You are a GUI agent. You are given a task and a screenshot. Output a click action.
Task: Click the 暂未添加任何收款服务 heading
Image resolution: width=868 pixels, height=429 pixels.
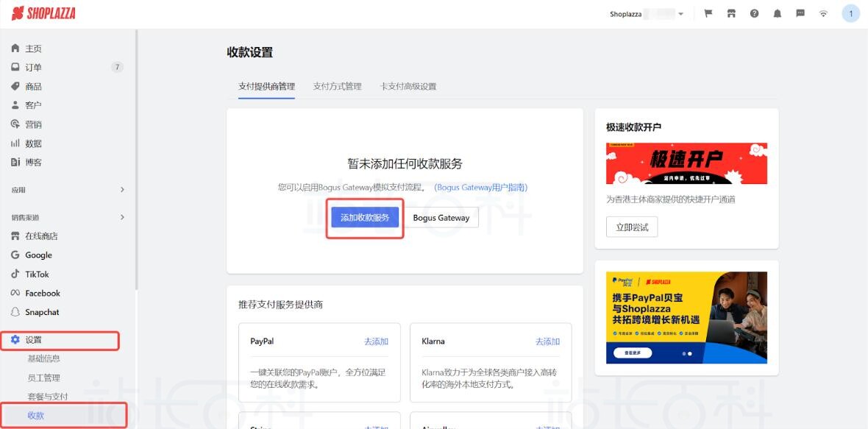tap(405, 163)
